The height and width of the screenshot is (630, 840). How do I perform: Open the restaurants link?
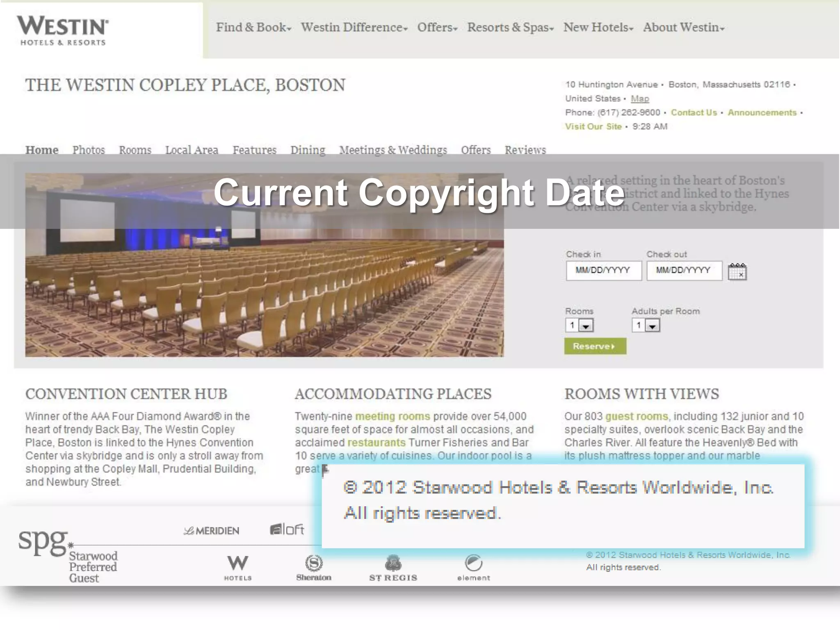[x=377, y=443]
